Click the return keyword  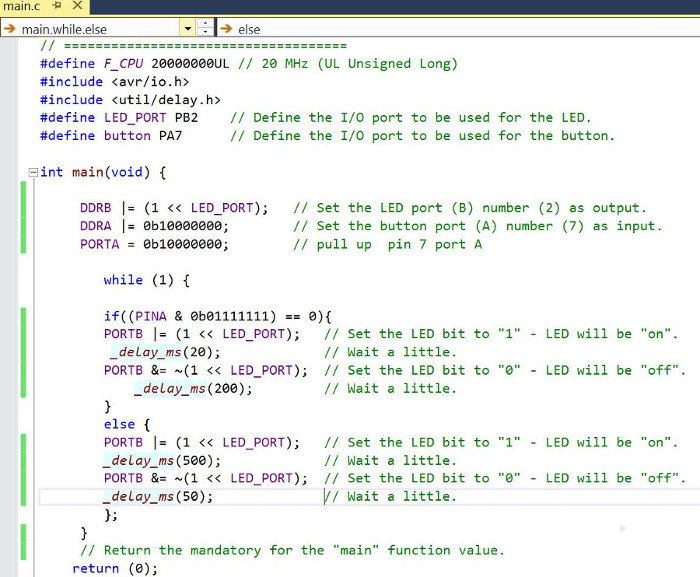coord(96,569)
